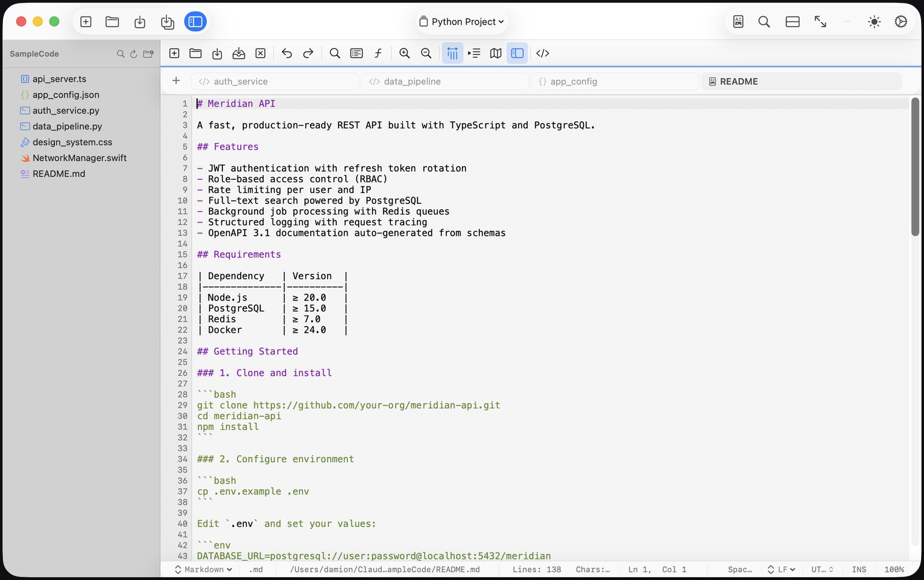This screenshot has width=924, height=580.
Task: Click the editor vertical scrollbar thumb
Action: coord(915,166)
